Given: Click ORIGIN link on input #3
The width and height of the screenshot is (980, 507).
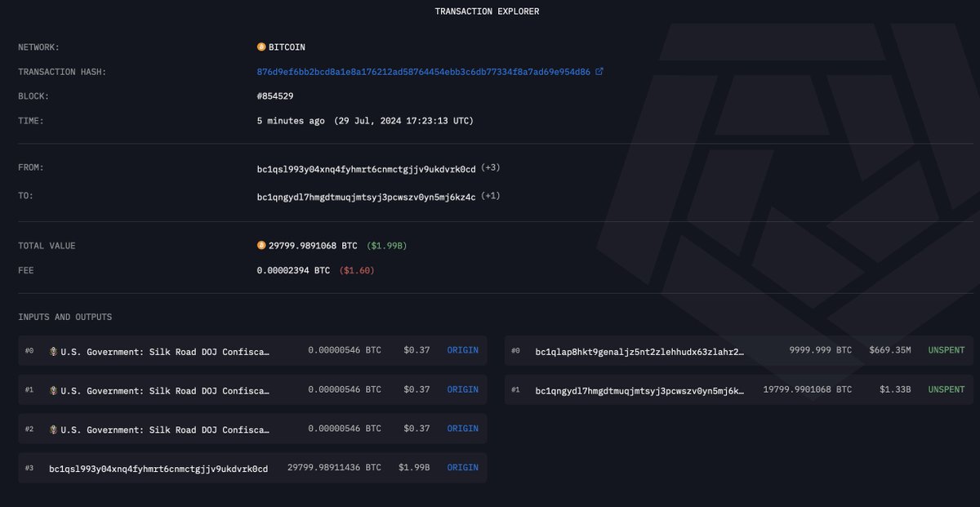Looking at the screenshot, I should point(462,467).
